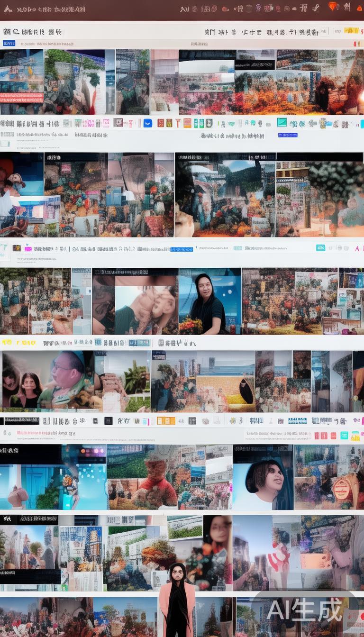Open thumbnail of man with glasses beside girl

(x=48, y=381)
